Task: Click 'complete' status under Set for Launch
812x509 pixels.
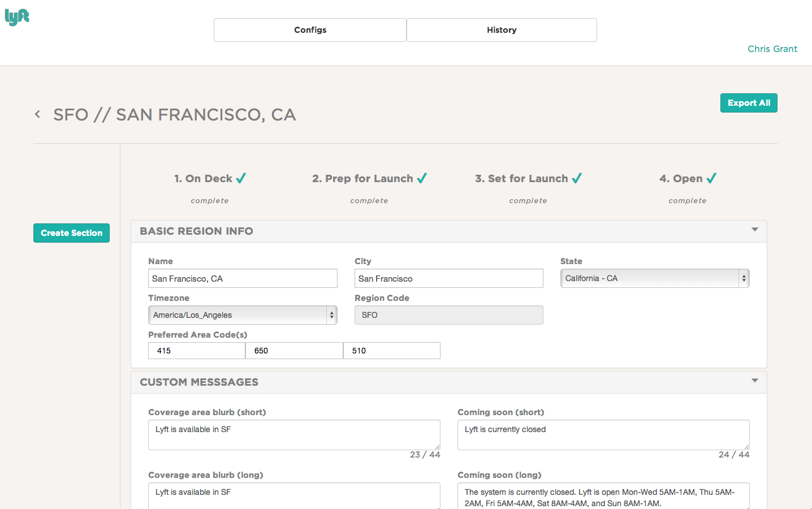Action: (x=528, y=201)
